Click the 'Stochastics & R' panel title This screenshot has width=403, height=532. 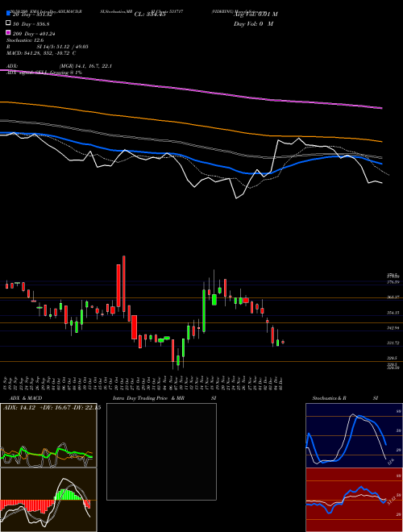coord(329,398)
